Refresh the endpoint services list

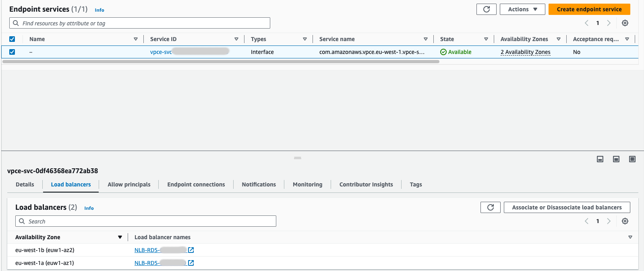[486, 9]
